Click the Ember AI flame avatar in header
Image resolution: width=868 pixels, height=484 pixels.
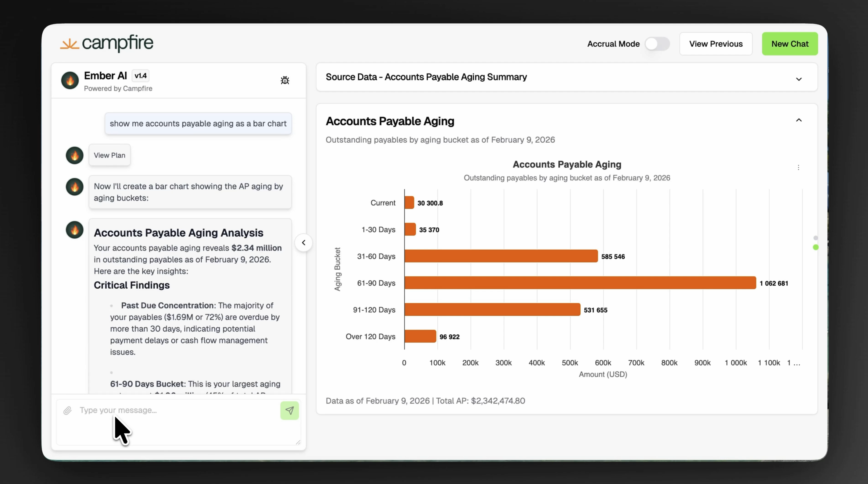70,80
